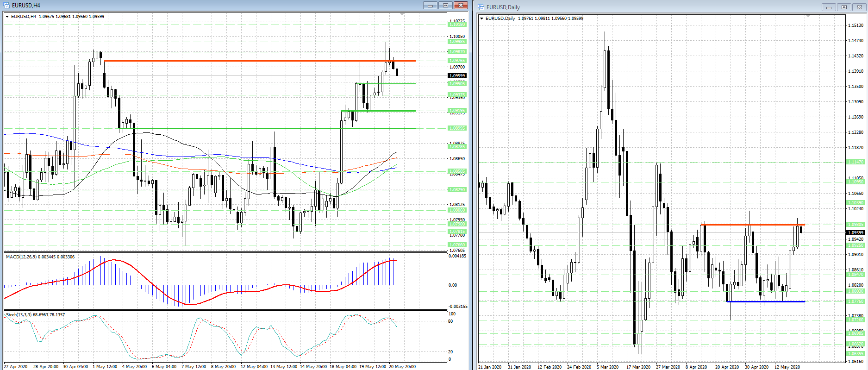
Task: Click the EURUSD,H4 window chart icon
Action: tap(6, 6)
